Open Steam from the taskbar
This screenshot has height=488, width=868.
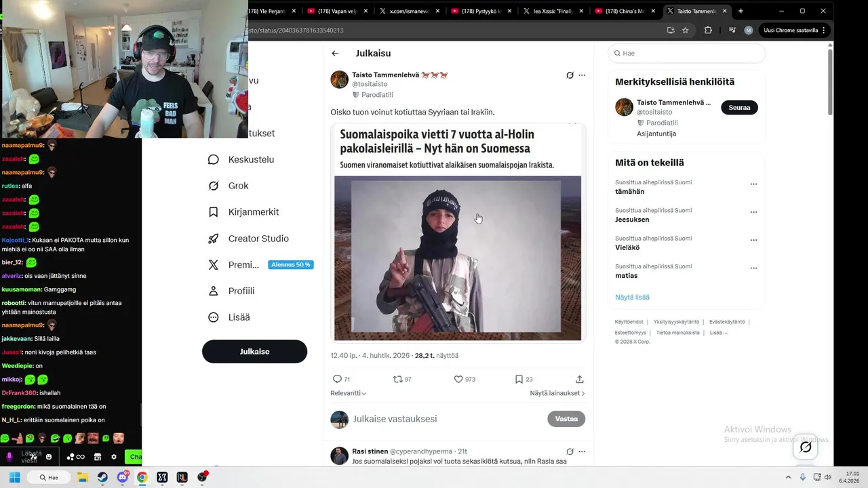point(102,477)
